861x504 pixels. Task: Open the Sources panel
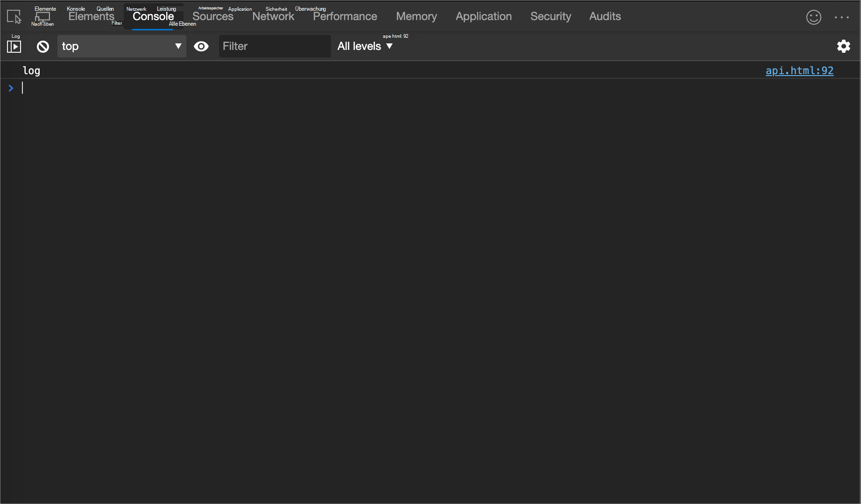pos(212,16)
